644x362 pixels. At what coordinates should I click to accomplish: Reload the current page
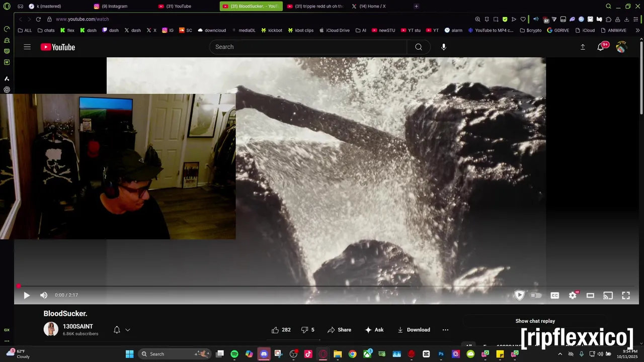[x=38, y=19]
